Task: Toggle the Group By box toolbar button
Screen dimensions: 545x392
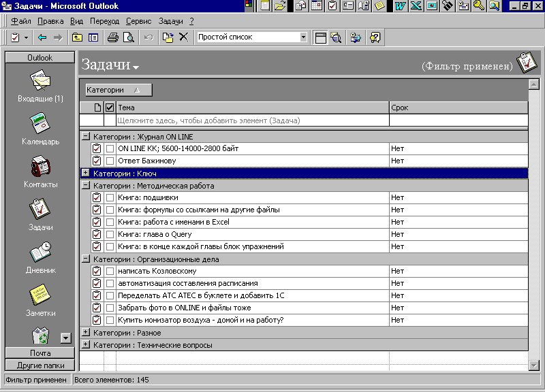Action: pyautogui.click(x=320, y=37)
